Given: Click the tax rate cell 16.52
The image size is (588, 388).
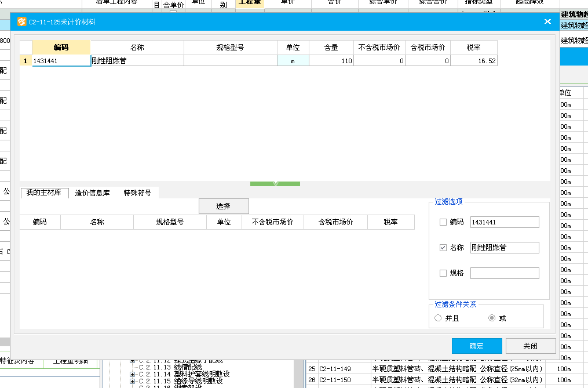Looking at the screenshot, I should coord(474,61).
